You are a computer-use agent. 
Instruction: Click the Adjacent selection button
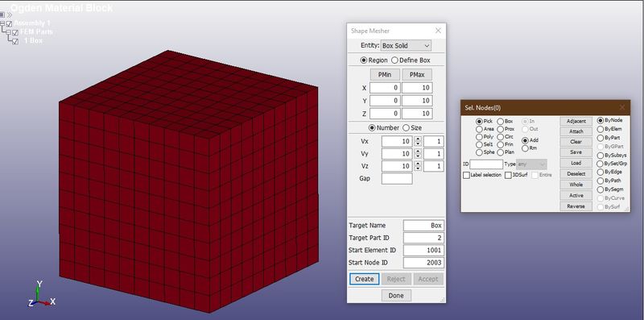[576, 122]
